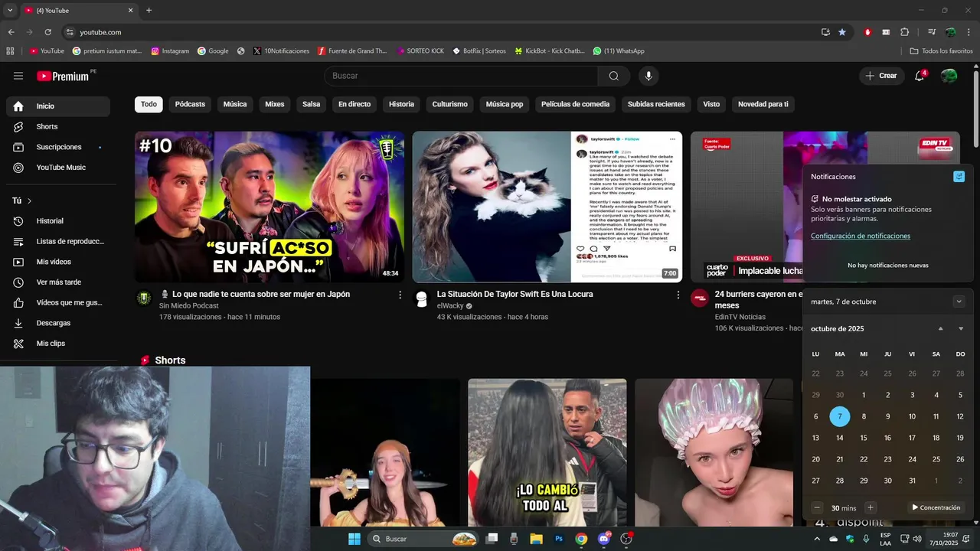Open a new Chrome tab
The image size is (980, 551).
pos(149,11)
